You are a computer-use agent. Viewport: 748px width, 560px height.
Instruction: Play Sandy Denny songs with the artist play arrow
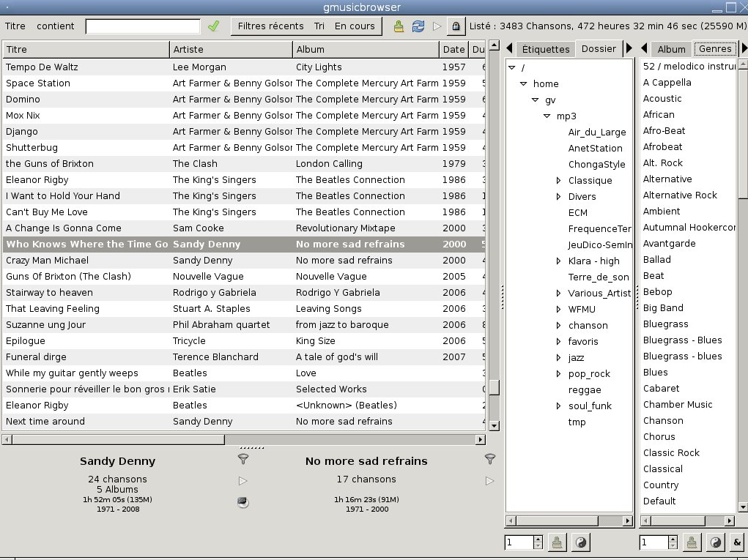click(243, 481)
